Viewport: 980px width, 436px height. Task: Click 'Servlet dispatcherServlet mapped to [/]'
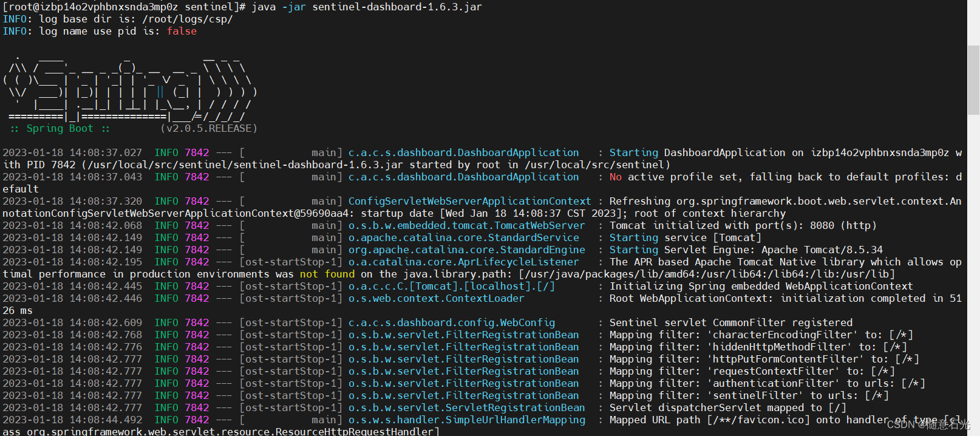point(728,407)
